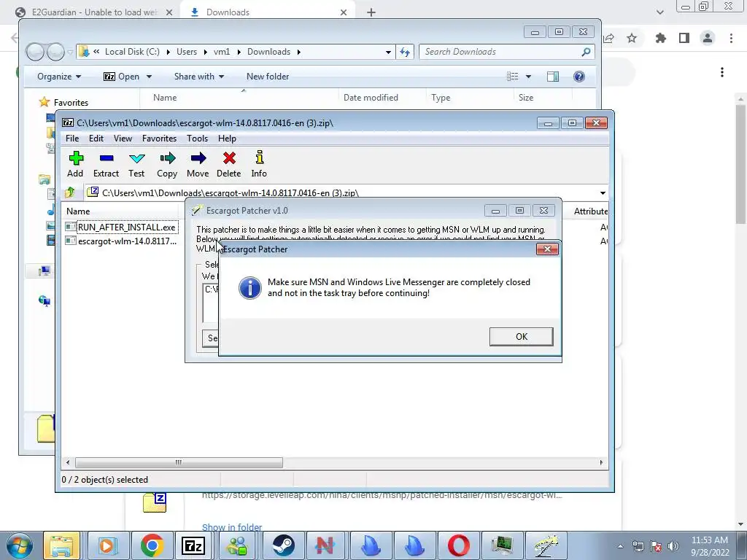Click the Type column header in Explorer
The width and height of the screenshot is (747, 560).
tap(441, 98)
